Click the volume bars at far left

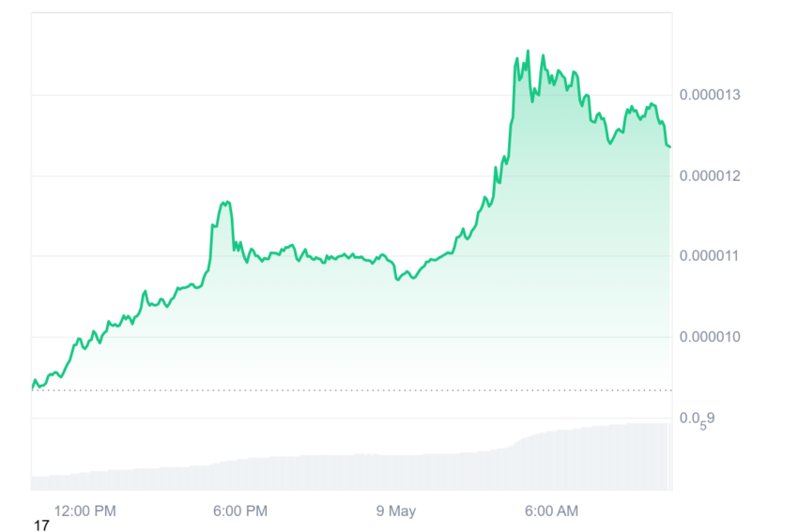point(40,482)
